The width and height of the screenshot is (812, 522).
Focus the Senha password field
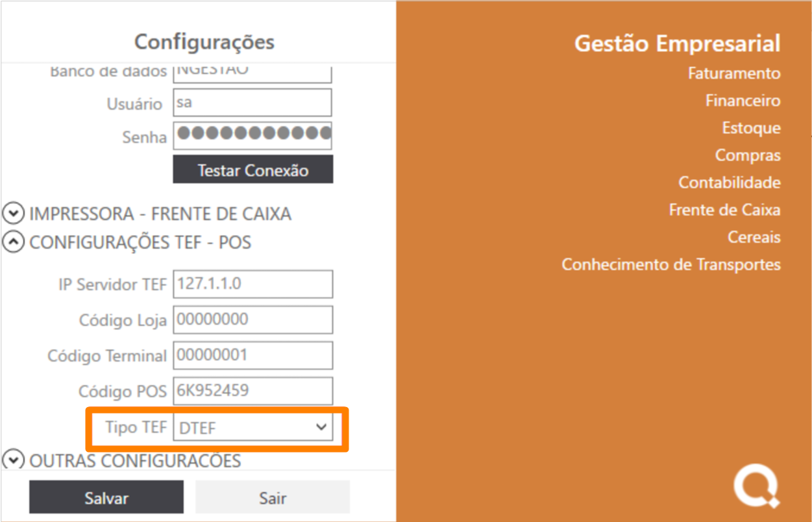[252, 136]
